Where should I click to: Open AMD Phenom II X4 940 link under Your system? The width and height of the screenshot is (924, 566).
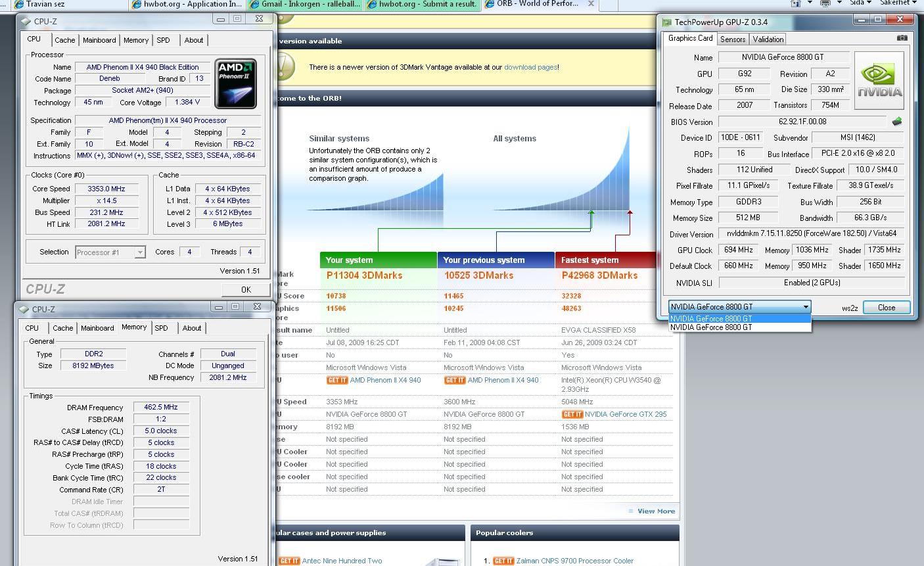click(x=385, y=381)
